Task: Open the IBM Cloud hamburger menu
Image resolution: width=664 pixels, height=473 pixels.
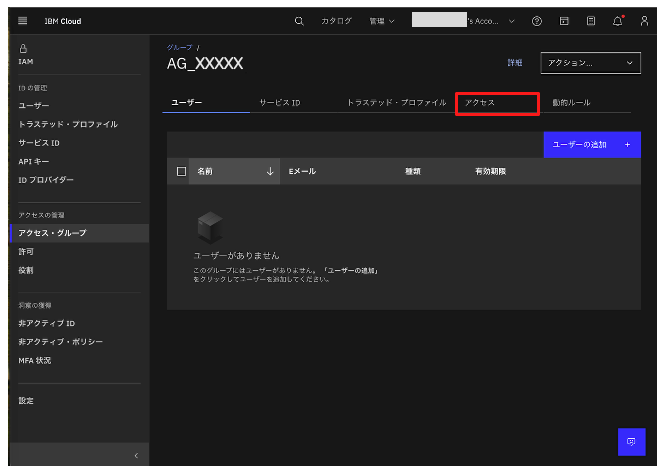Action: pos(23,20)
